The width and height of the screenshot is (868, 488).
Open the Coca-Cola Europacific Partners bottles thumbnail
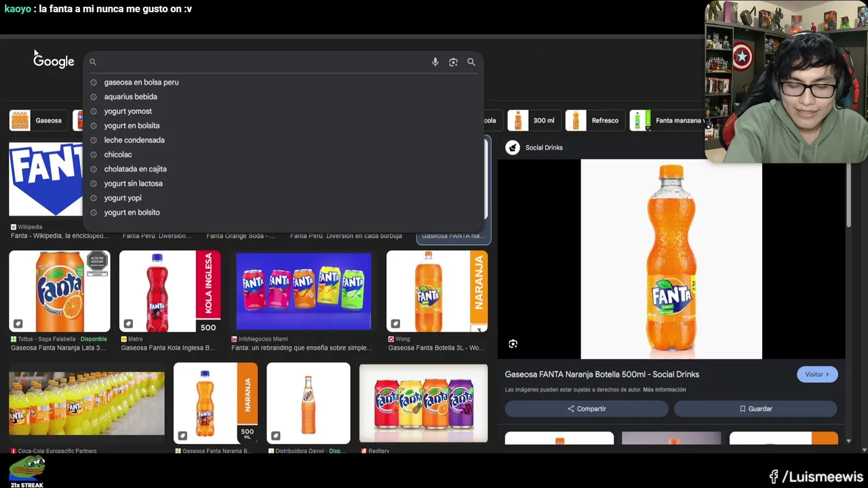pyautogui.click(x=87, y=403)
